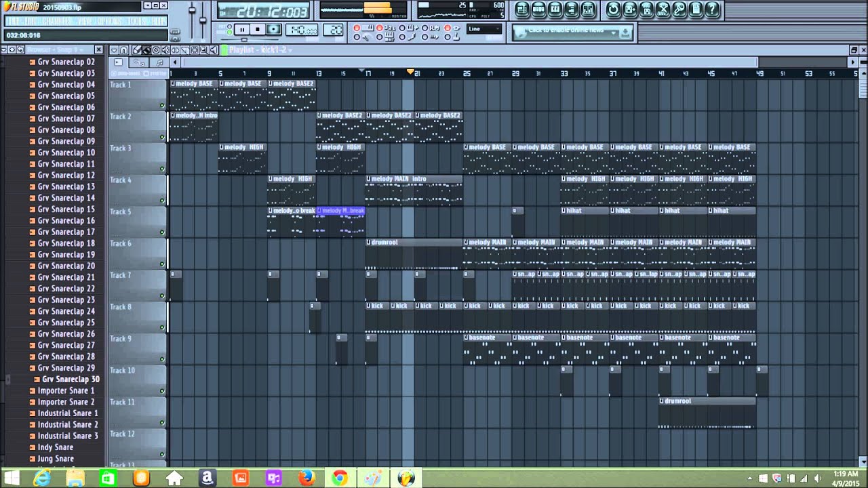Select the Mute tool in Playlist toolbar

point(166,50)
